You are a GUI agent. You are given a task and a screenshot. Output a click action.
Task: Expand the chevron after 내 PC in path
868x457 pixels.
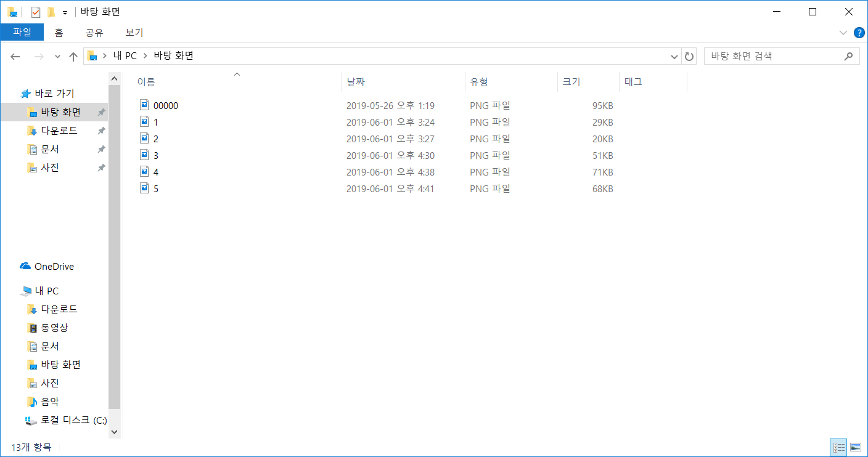click(145, 55)
